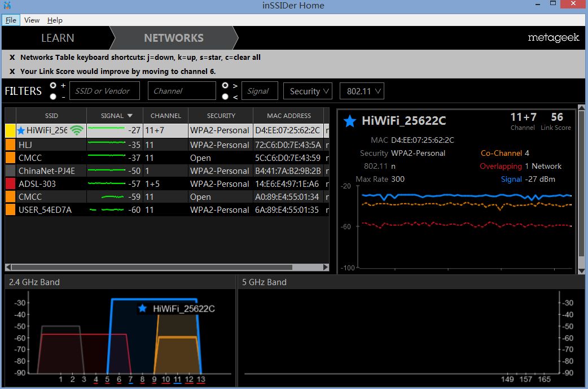Click the 2.4 GHz Band panel title
The image size is (588, 389).
(x=34, y=282)
